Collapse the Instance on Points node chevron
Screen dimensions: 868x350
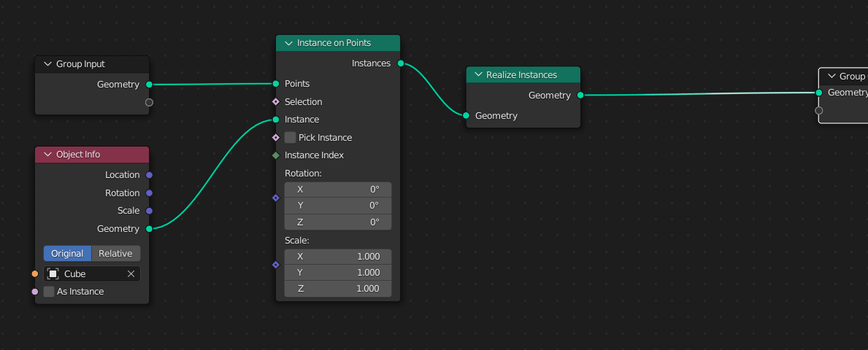click(x=288, y=43)
